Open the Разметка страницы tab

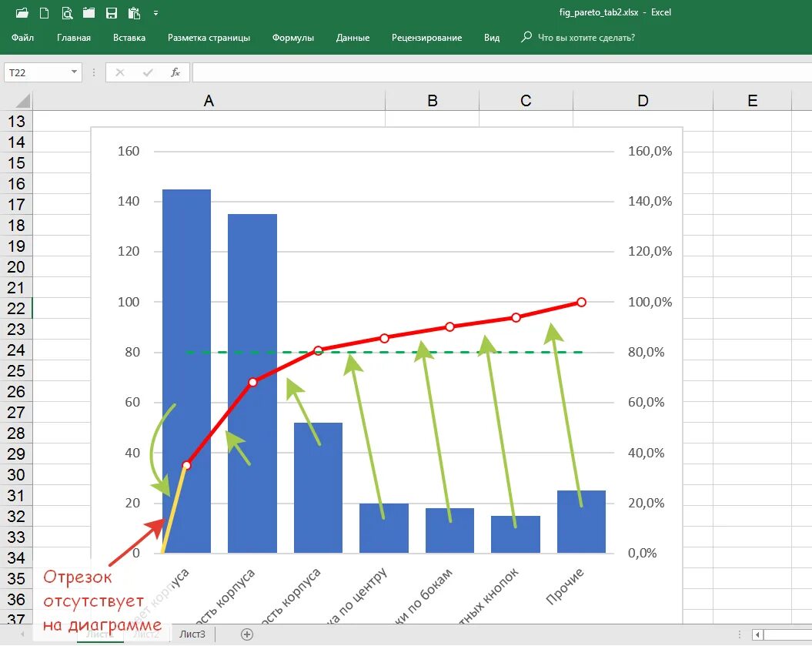pos(209,38)
